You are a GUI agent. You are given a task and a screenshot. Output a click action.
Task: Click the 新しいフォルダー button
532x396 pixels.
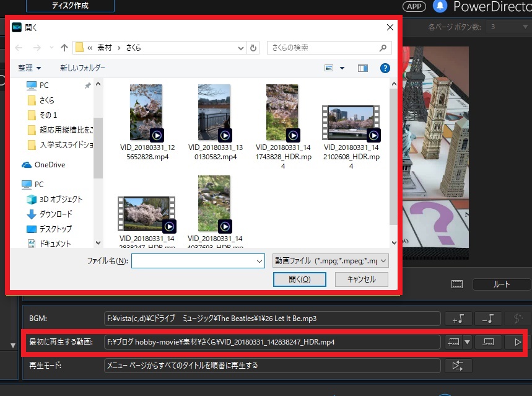(82, 68)
